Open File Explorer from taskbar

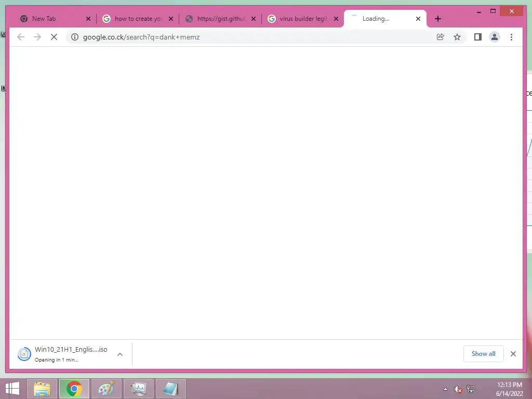[42, 389]
